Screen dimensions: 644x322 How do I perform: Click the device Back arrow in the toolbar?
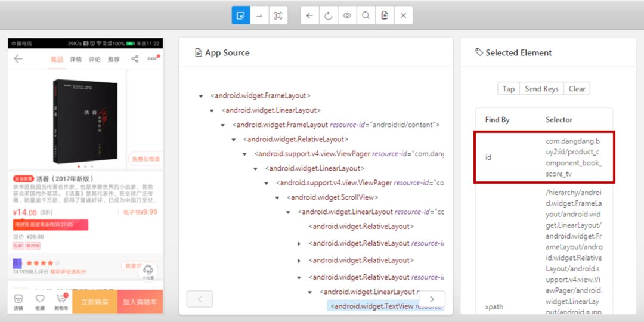[309, 16]
